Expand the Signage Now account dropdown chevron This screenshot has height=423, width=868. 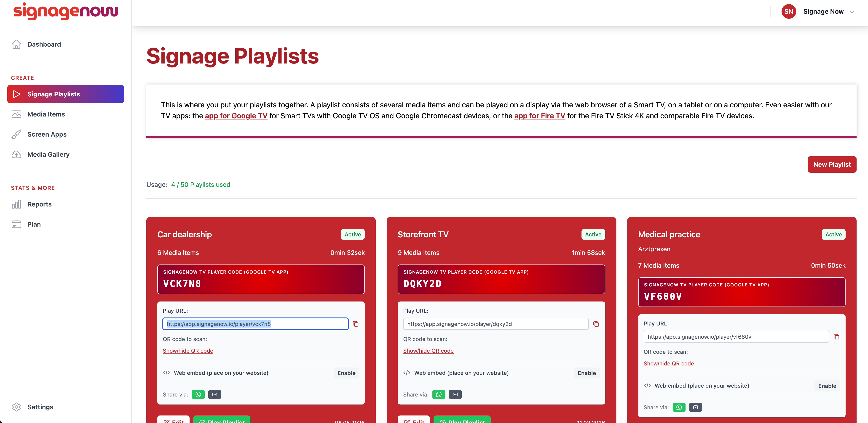point(852,12)
